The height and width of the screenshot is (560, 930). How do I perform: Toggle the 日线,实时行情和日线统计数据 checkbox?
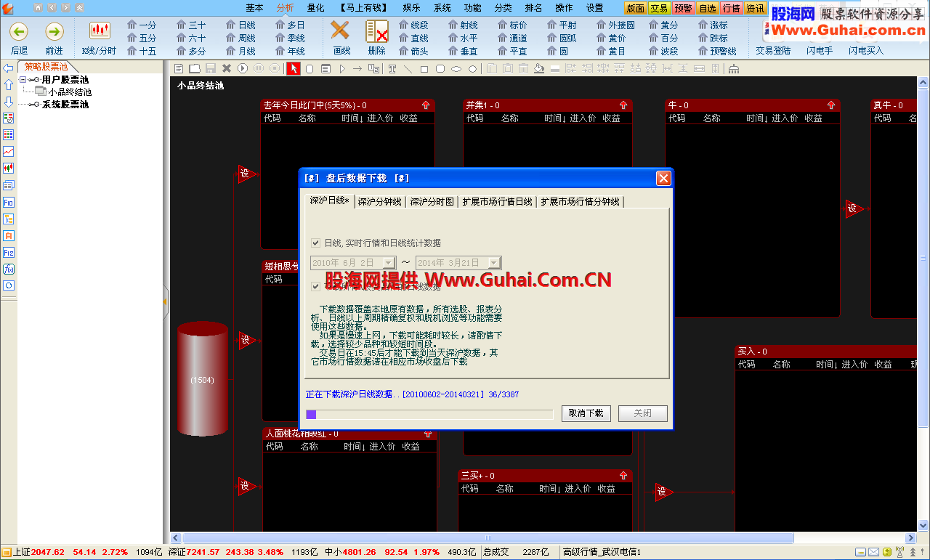point(315,243)
